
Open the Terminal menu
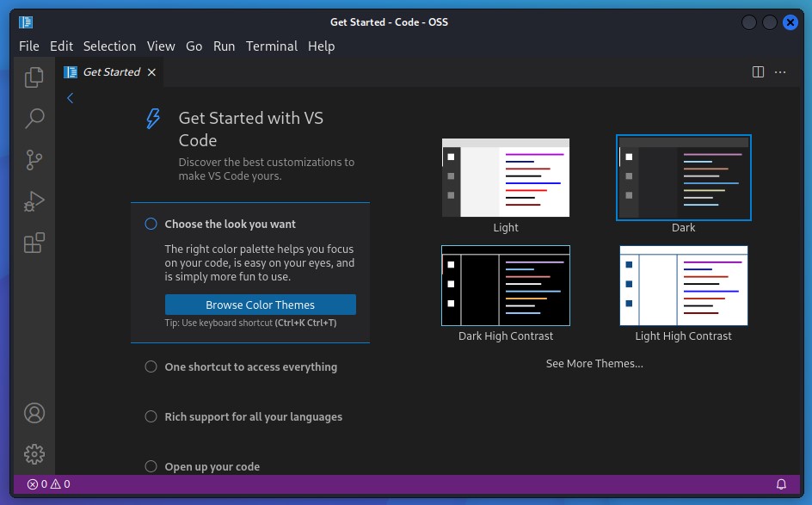[272, 46]
